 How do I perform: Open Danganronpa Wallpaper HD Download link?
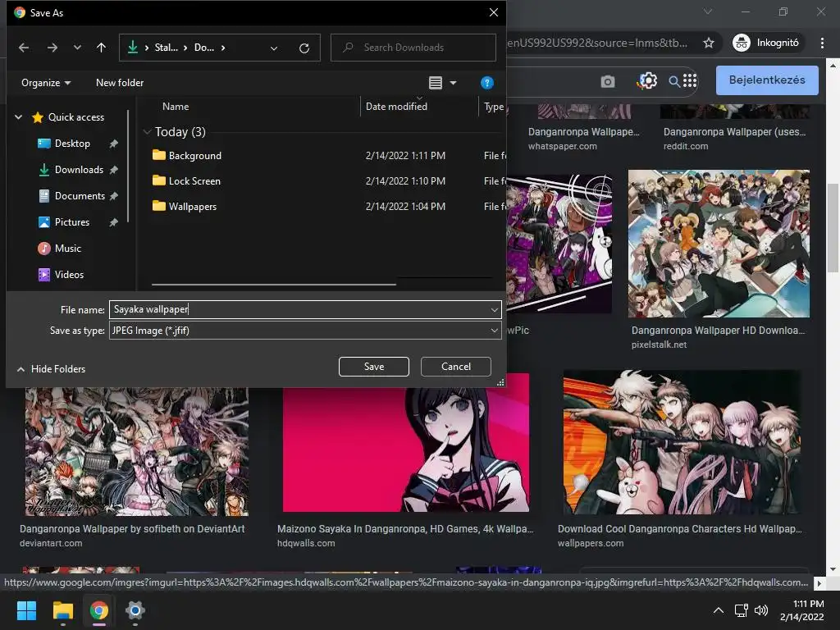tap(718, 331)
